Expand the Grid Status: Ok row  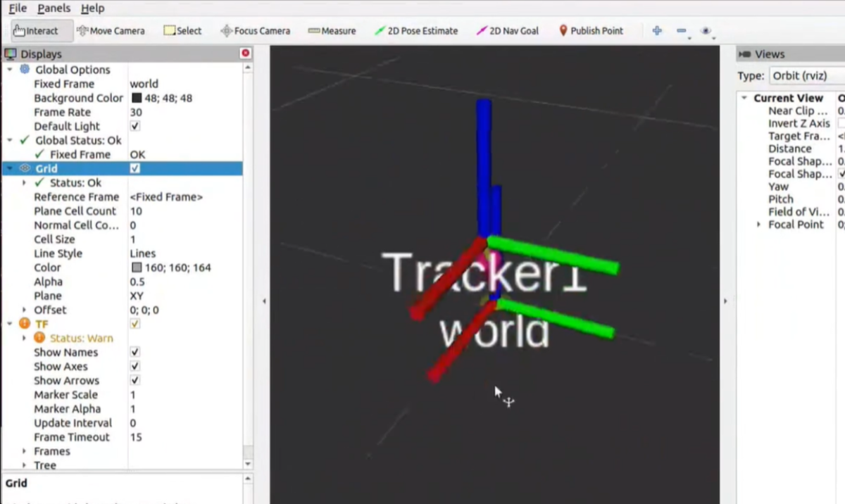(25, 183)
